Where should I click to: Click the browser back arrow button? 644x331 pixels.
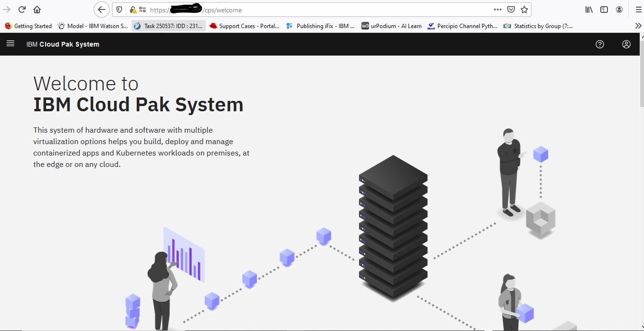point(101,10)
